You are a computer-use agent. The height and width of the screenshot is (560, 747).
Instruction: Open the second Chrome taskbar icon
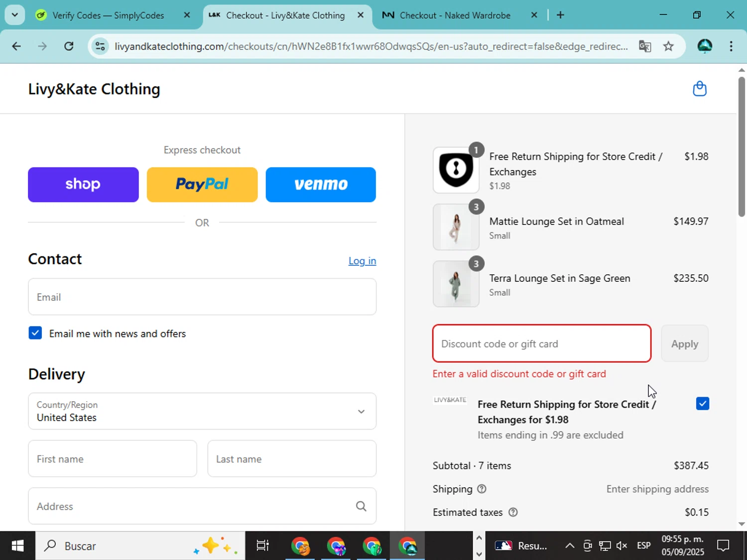point(336,546)
